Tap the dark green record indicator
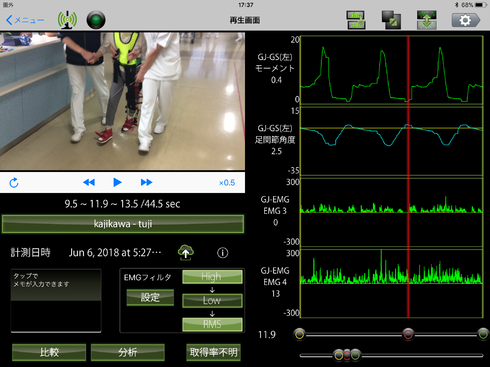 [x=96, y=20]
